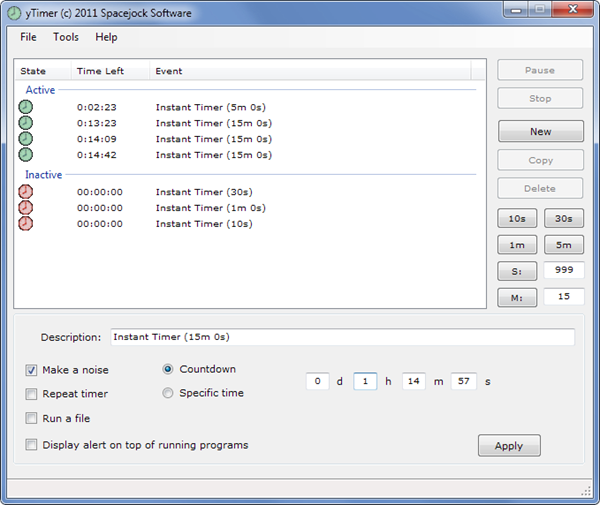Click the Stop button

click(x=540, y=98)
